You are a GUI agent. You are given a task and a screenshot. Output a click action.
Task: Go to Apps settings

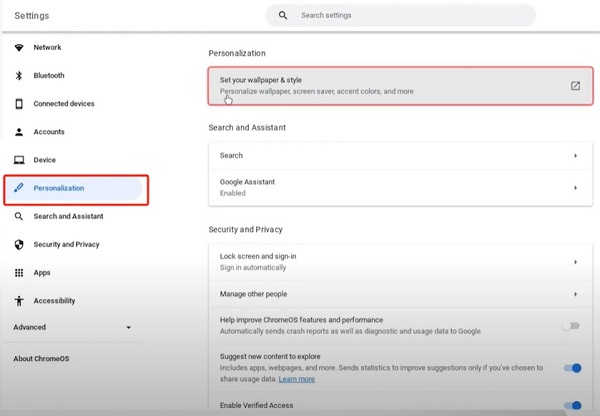tap(42, 272)
